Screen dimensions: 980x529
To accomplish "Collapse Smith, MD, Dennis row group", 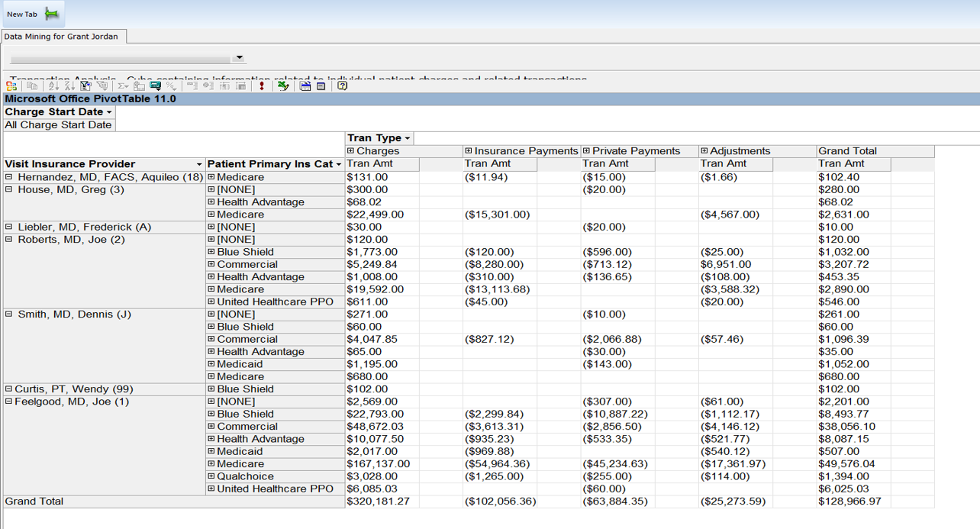I will (9, 314).
